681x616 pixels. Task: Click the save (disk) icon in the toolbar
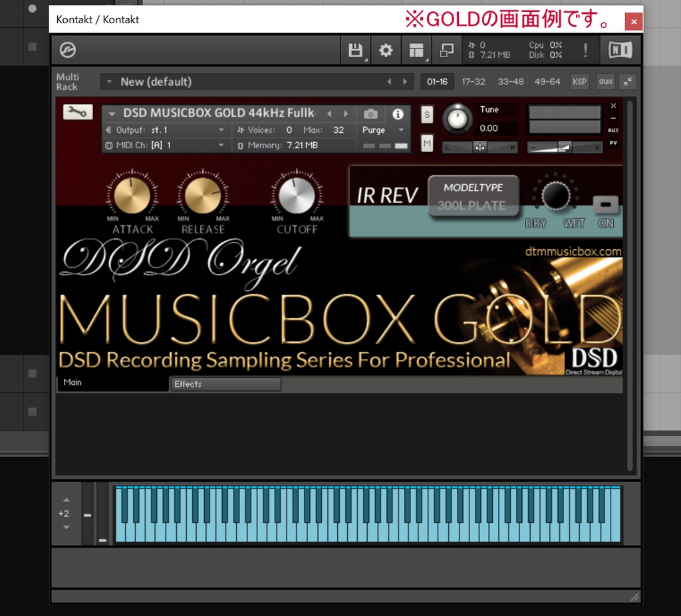(x=355, y=50)
